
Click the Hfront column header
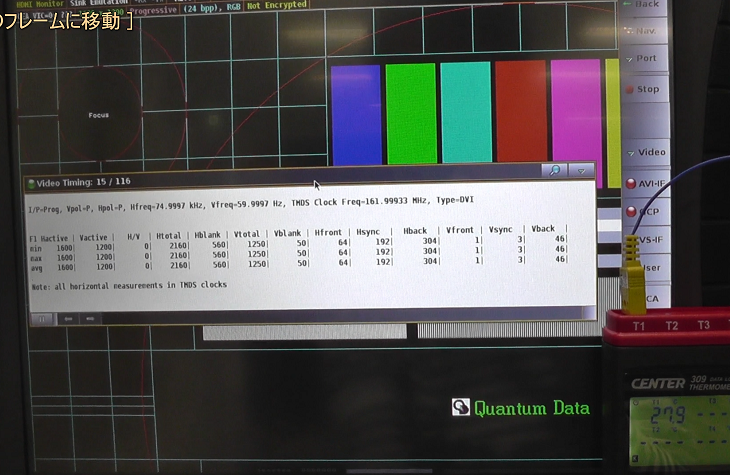click(328, 232)
